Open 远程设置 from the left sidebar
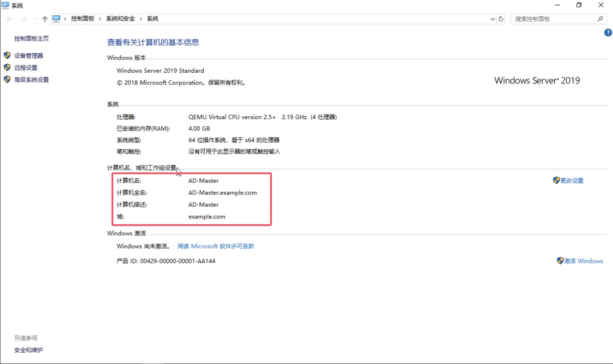The image size is (613, 364). coord(26,68)
